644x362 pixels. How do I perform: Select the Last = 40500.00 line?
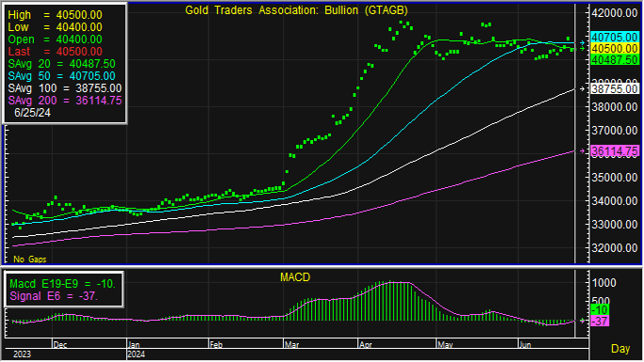coord(55,52)
